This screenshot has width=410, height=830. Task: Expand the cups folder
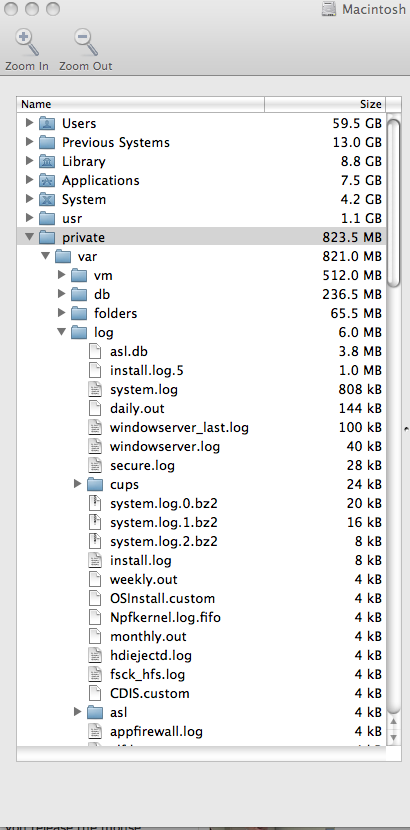(77, 484)
